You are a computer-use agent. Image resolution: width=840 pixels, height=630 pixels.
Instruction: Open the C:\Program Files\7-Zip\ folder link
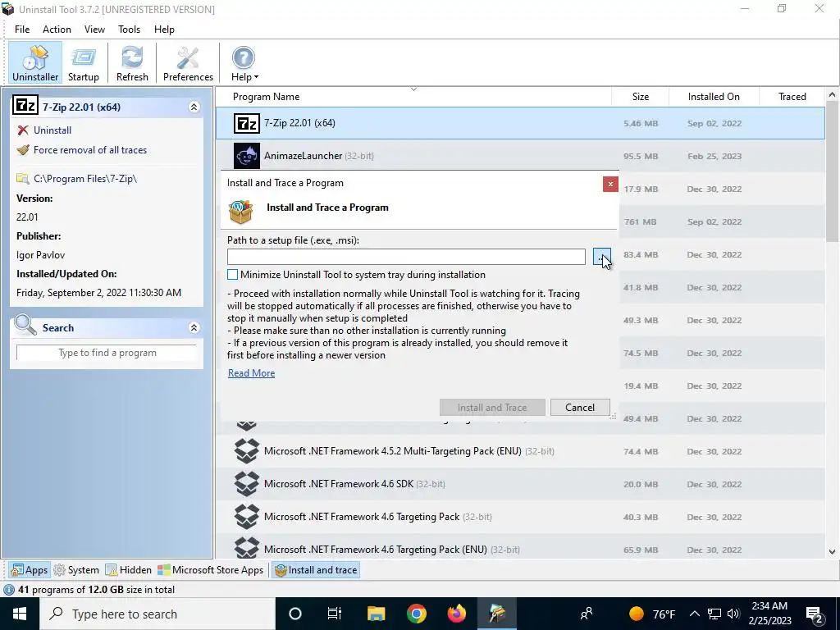coord(85,178)
